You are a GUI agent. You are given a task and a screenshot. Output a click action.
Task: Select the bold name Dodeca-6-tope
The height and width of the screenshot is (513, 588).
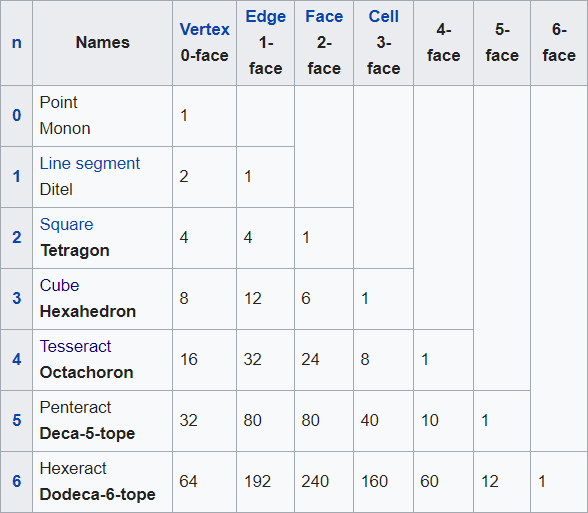98,495
